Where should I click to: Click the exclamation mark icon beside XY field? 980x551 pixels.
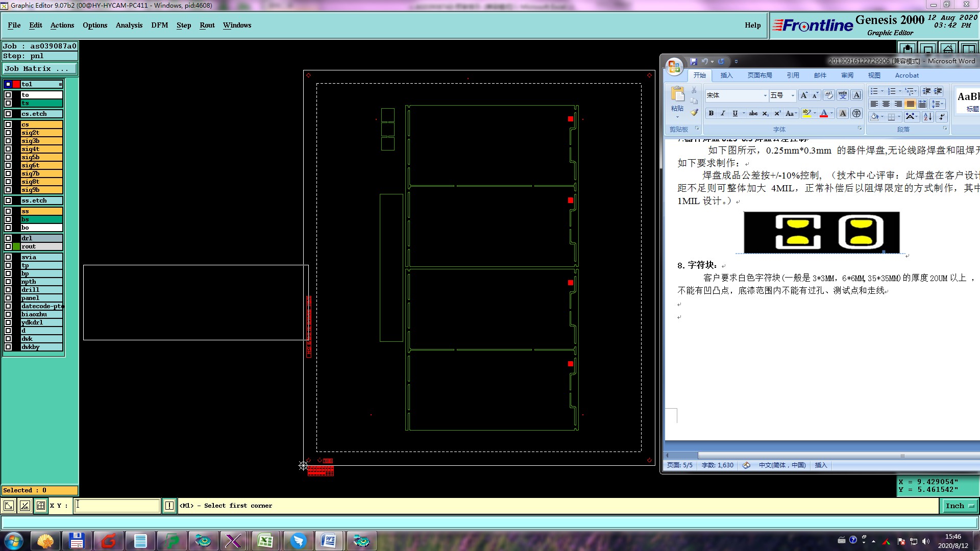[169, 506]
